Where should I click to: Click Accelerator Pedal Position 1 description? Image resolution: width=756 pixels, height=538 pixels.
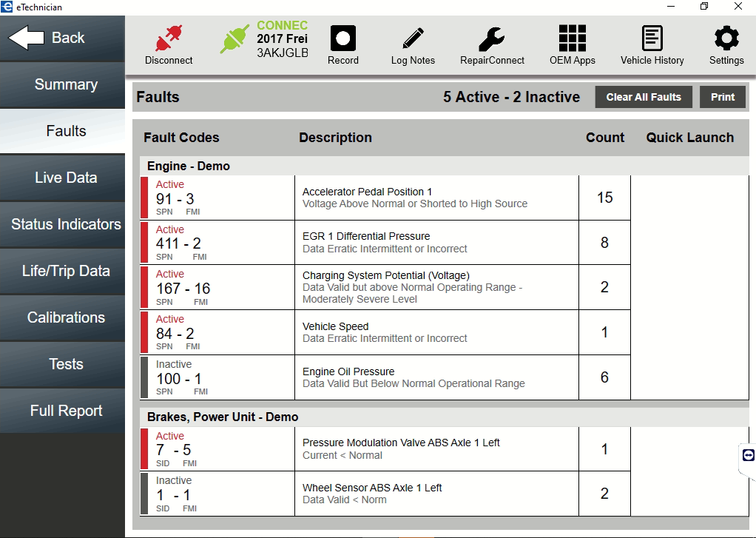(x=367, y=192)
